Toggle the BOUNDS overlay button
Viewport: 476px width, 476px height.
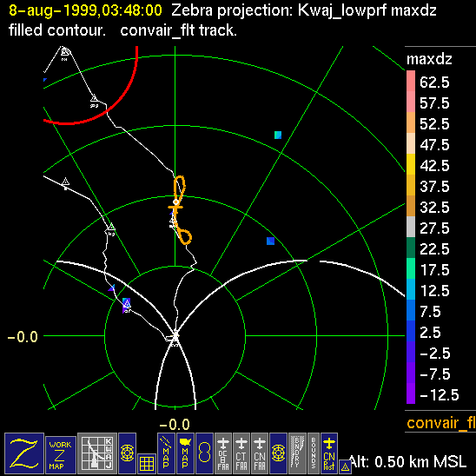pos(314,453)
